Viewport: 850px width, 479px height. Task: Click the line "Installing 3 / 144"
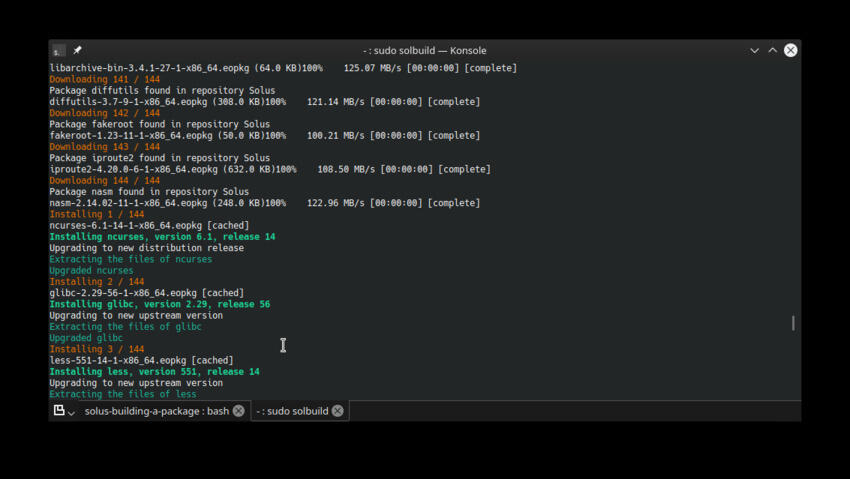[97, 349]
